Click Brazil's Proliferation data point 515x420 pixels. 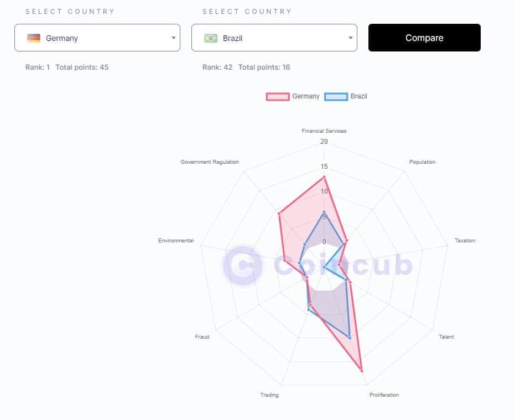(x=350, y=338)
